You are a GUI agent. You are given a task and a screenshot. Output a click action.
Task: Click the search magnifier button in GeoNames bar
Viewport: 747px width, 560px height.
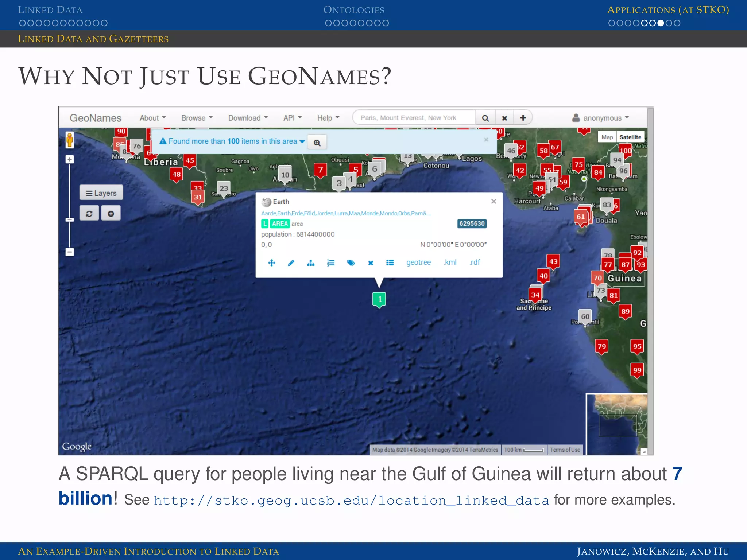pyautogui.click(x=485, y=118)
